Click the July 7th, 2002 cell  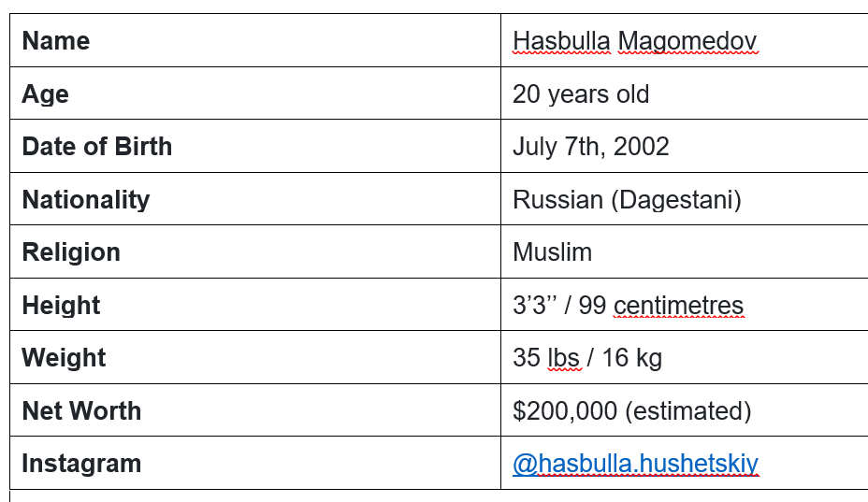pyautogui.click(x=685, y=146)
